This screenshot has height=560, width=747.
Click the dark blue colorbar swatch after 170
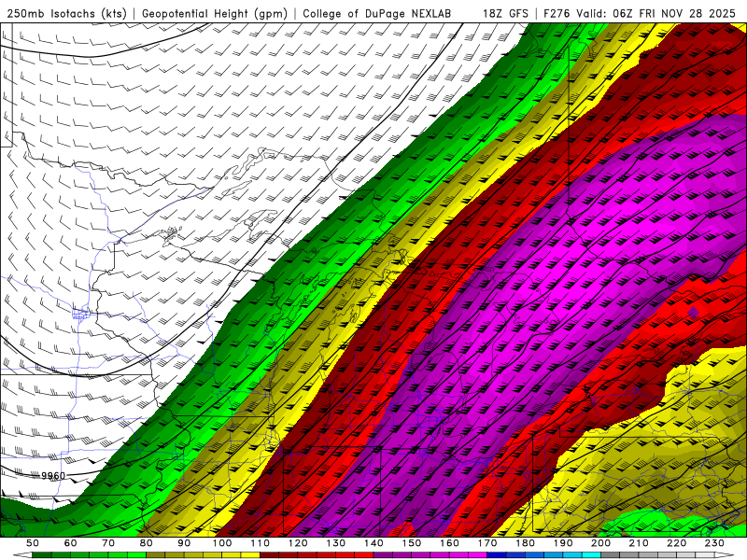click(497, 555)
